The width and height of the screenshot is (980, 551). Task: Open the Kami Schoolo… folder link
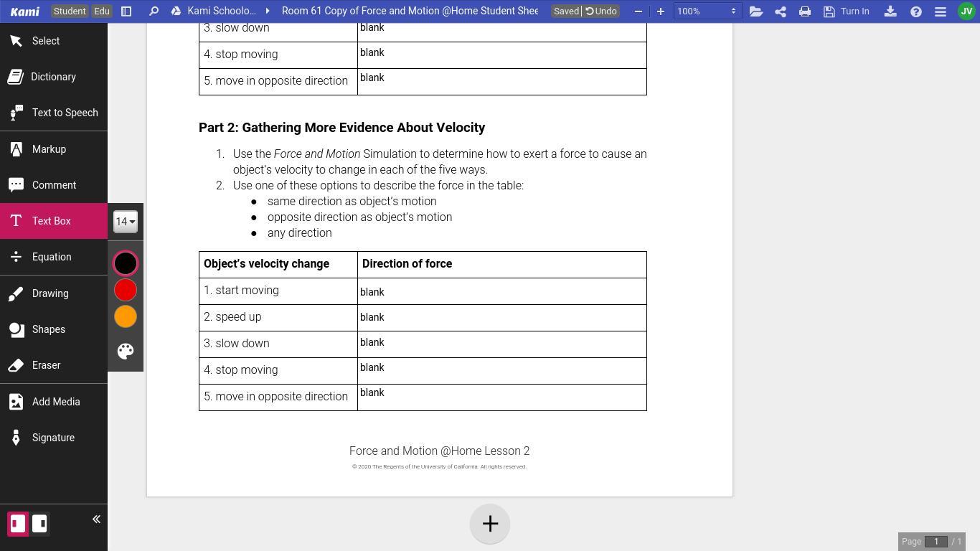[221, 11]
